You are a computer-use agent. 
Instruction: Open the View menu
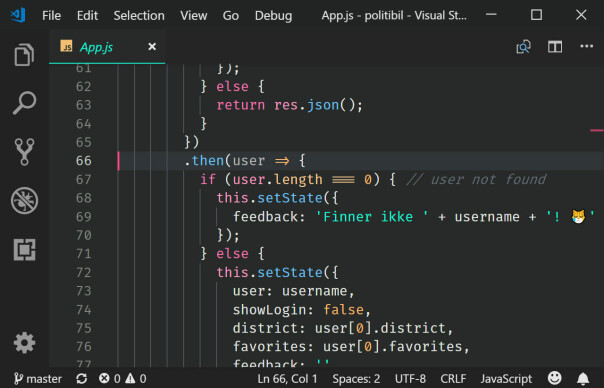193,16
